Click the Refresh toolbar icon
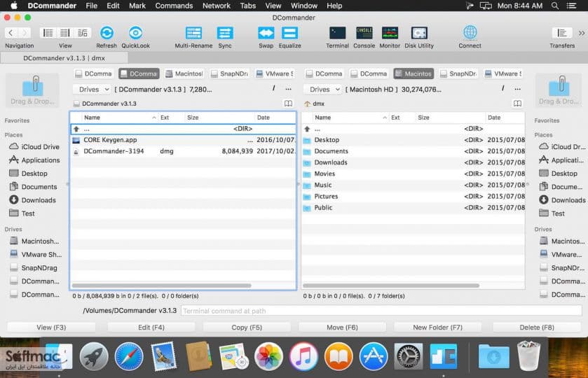 tap(107, 34)
